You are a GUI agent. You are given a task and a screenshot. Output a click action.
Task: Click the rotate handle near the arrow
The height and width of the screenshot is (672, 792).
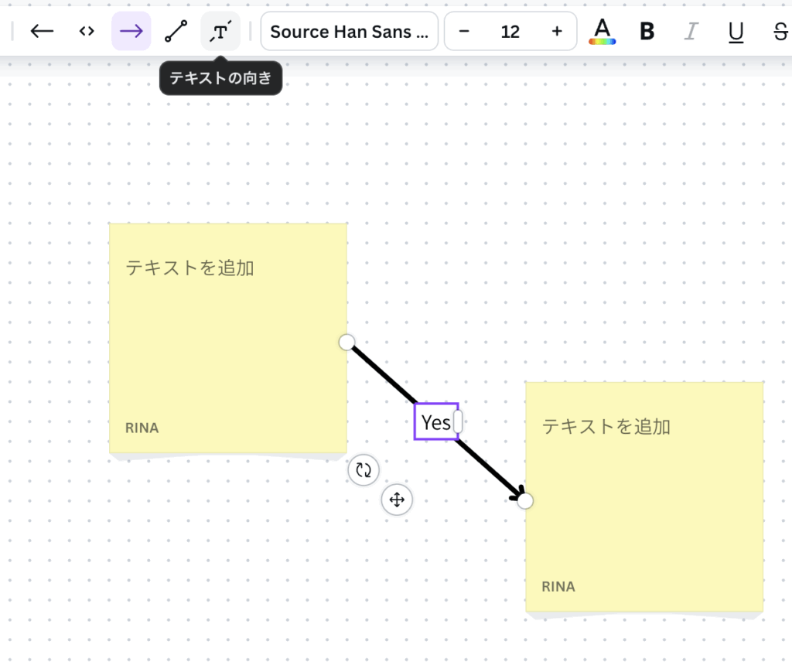(364, 469)
